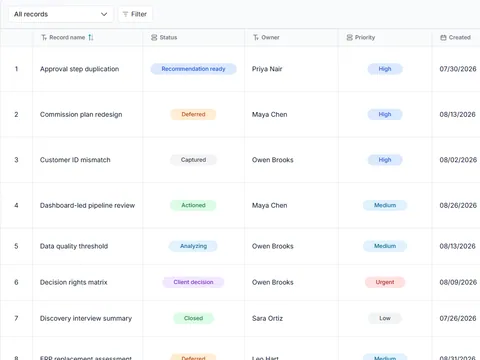Select row number 3

[16, 160]
